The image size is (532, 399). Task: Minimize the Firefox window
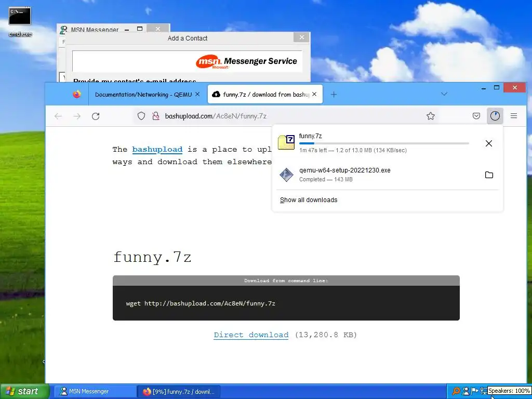[x=484, y=88]
